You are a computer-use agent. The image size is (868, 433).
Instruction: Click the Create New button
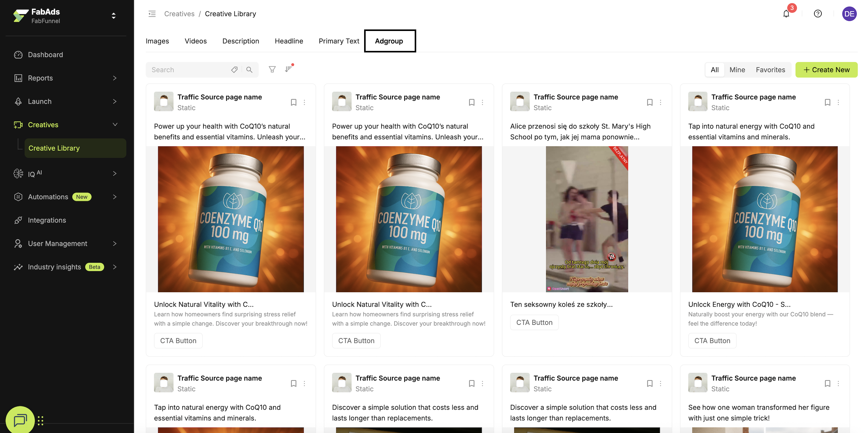click(826, 70)
